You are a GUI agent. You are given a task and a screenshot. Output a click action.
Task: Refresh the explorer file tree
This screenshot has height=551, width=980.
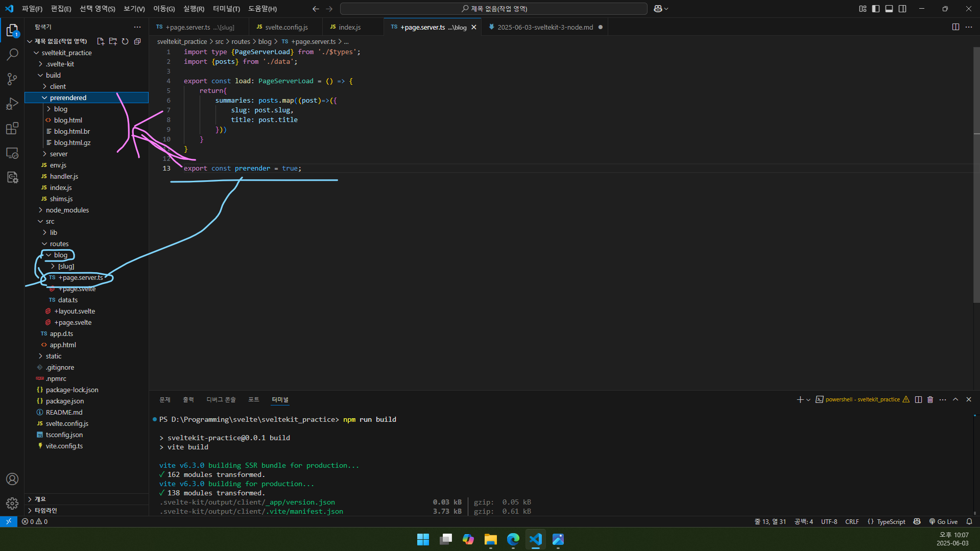(125, 41)
